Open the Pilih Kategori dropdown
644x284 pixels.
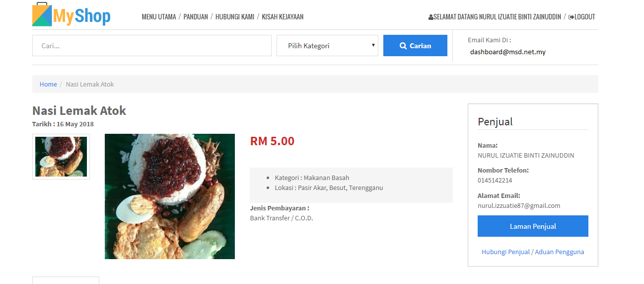pyautogui.click(x=327, y=46)
